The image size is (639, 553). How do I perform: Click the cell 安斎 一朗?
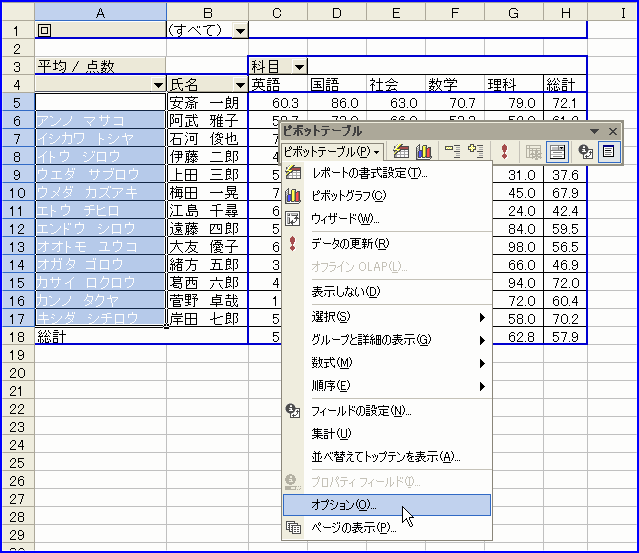[207, 103]
